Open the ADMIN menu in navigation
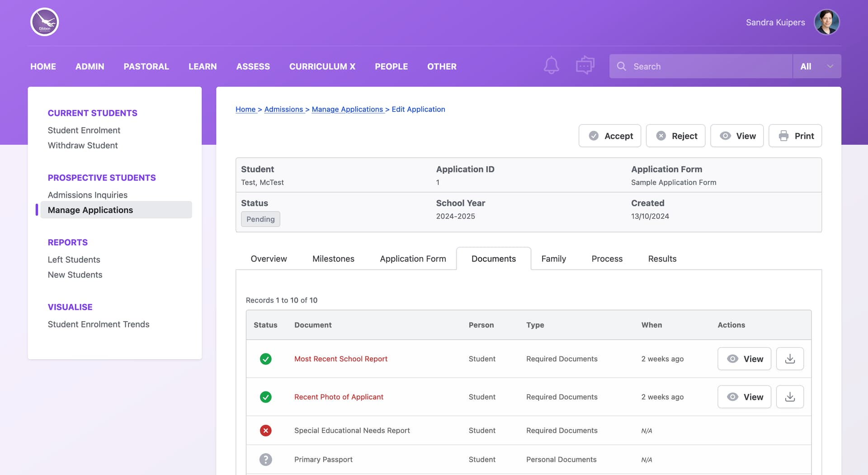Image resolution: width=868 pixels, height=475 pixels. click(90, 66)
